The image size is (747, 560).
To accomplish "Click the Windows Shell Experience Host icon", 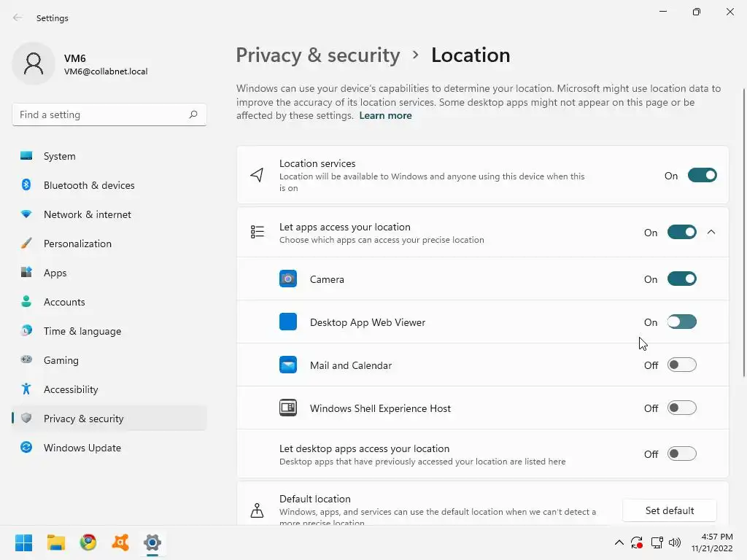I will pyautogui.click(x=288, y=408).
